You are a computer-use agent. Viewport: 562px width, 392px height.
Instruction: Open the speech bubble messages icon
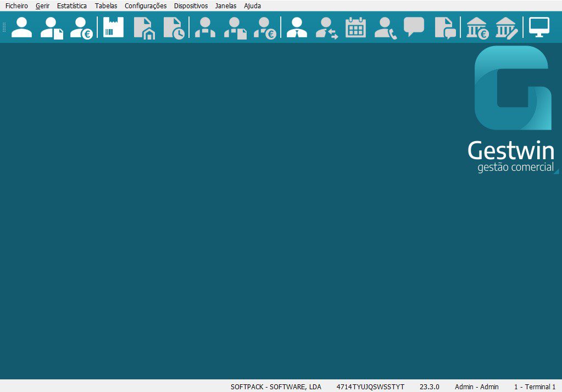[414, 27]
